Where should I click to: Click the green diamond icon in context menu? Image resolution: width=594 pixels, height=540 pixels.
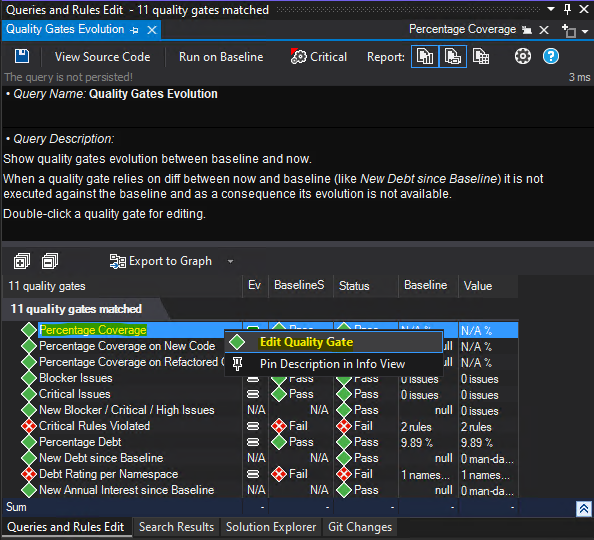pyautogui.click(x=238, y=342)
